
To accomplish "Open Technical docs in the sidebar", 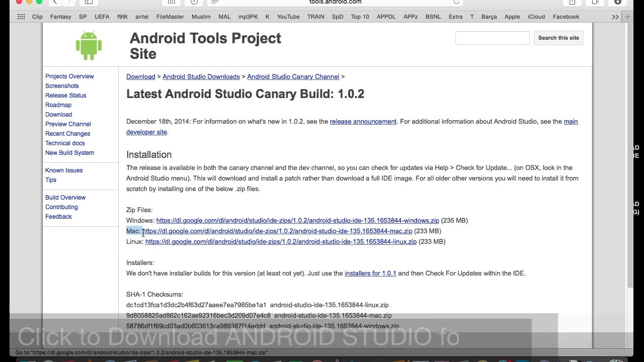I will (x=65, y=143).
